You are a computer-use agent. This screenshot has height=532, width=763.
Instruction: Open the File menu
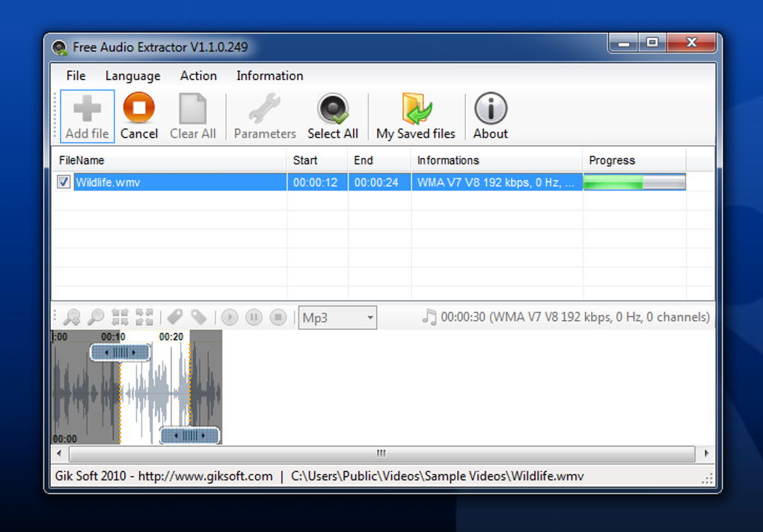tap(76, 76)
